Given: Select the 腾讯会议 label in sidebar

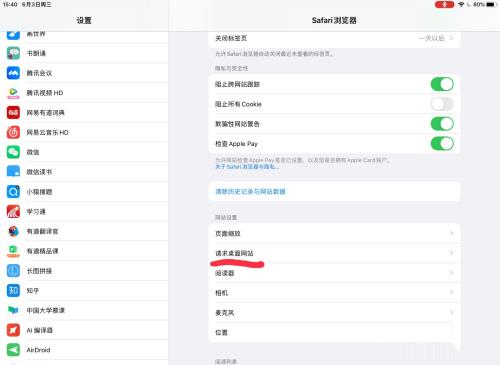Looking at the screenshot, I should [x=39, y=73].
